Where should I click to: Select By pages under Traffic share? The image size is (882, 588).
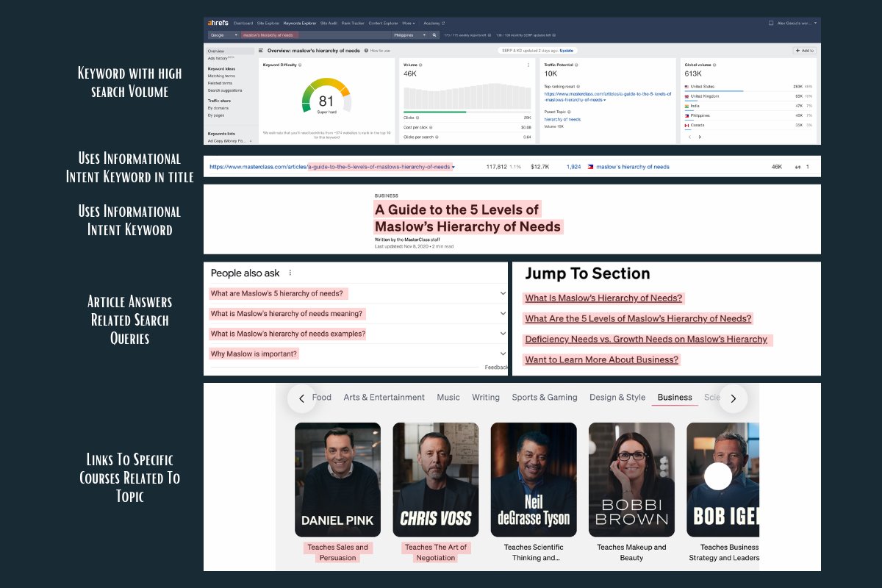point(216,115)
